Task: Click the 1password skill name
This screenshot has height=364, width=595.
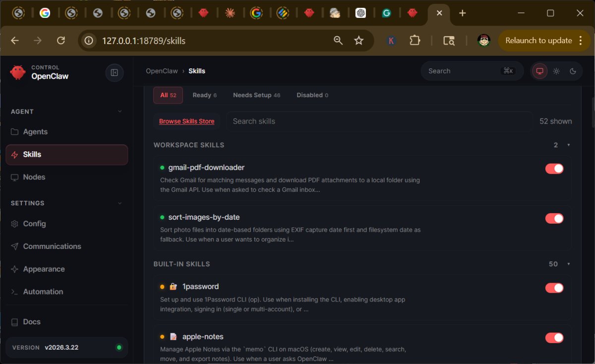Action: (x=200, y=287)
